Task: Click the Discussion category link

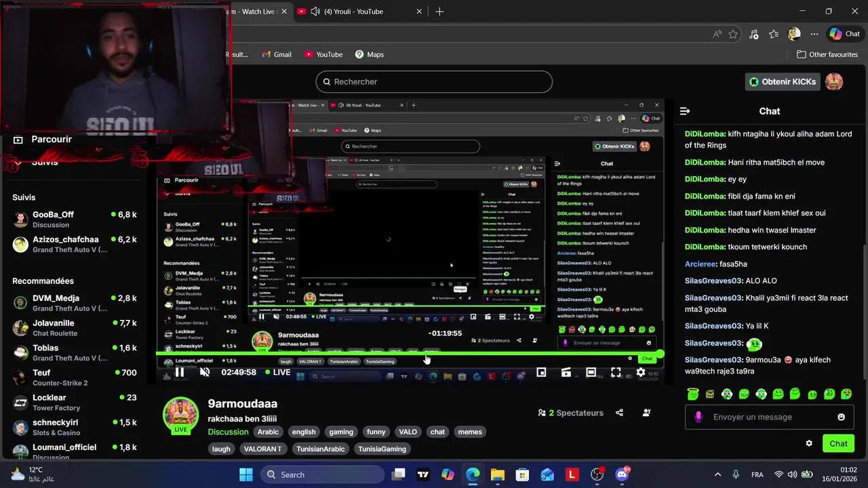Action: [228, 432]
